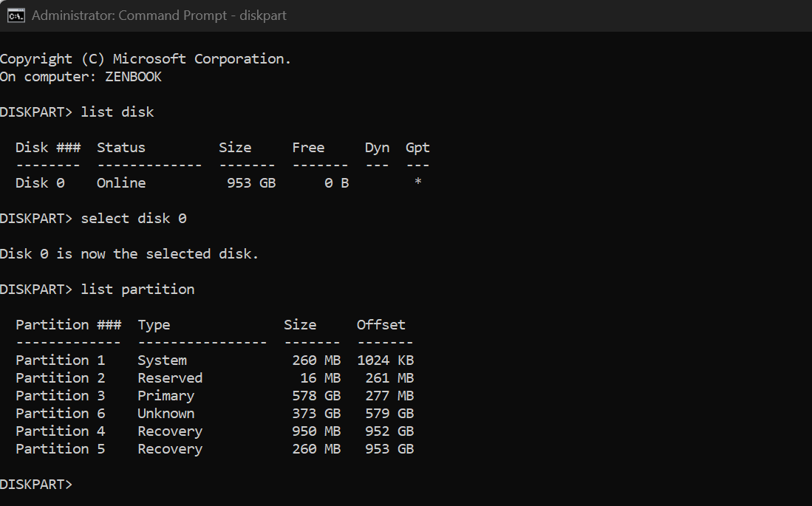
Task: Select the 'Partition 4' row label
Action: click(60, 431)
